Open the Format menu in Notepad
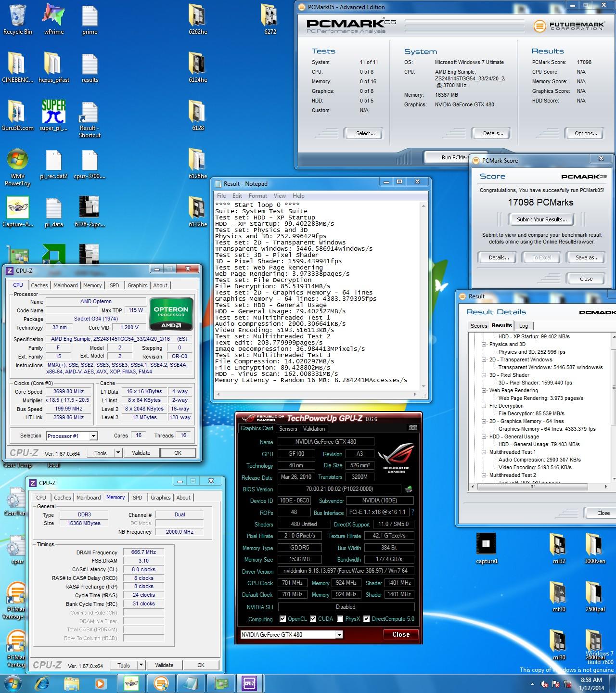Screen dimensions: 616x693 click(x=258, y=196)
